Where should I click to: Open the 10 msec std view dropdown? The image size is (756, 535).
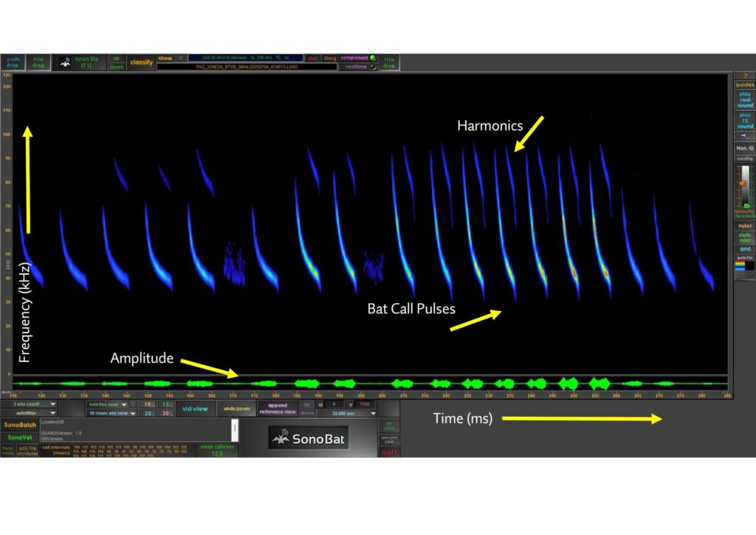(112, 414)
